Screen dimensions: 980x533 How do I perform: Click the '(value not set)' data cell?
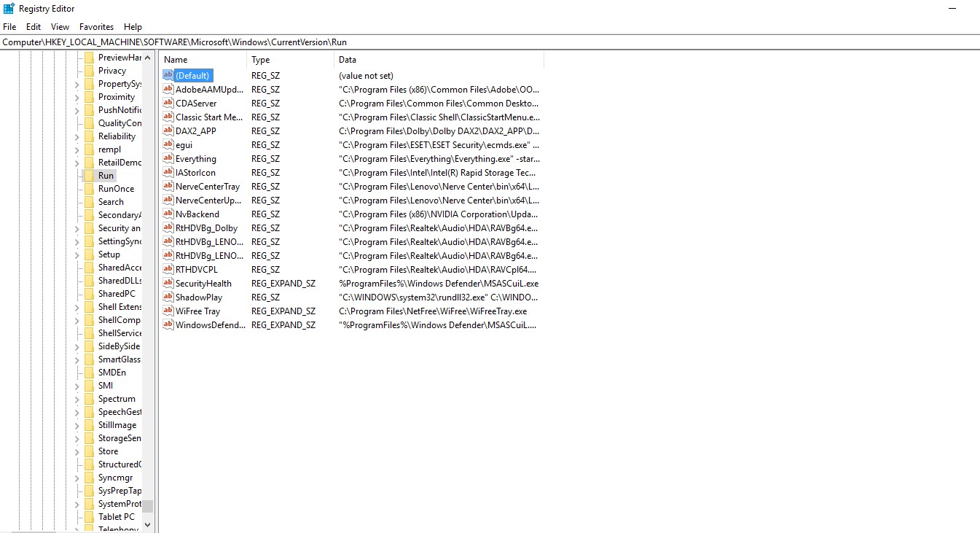pos(366,75)
